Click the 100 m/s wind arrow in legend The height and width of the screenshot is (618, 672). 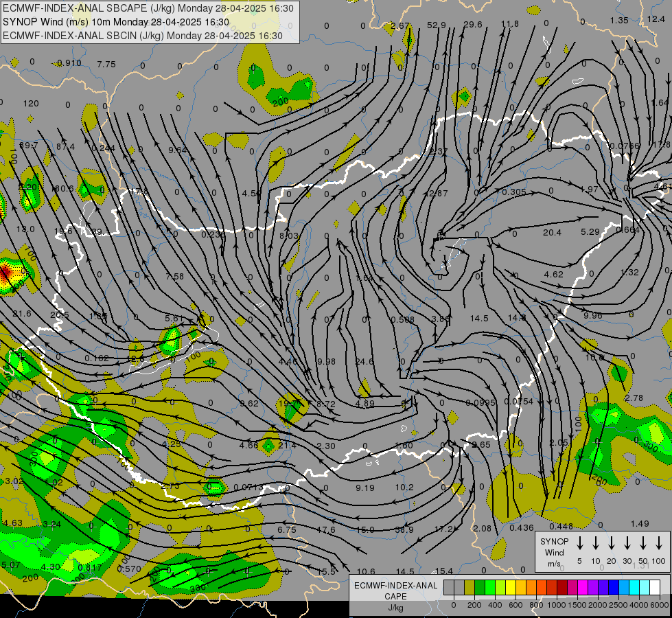click(x=659, y=543)
